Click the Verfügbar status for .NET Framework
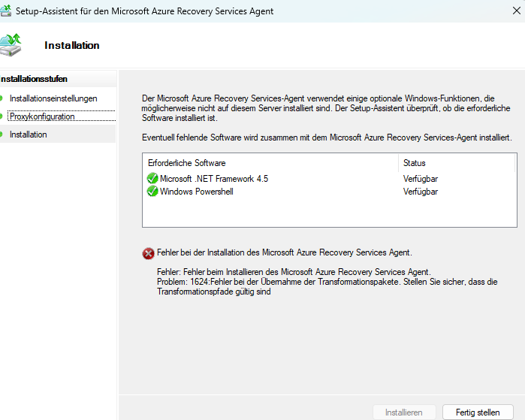Viewport: 525px width, 420px height. point(421,179)
